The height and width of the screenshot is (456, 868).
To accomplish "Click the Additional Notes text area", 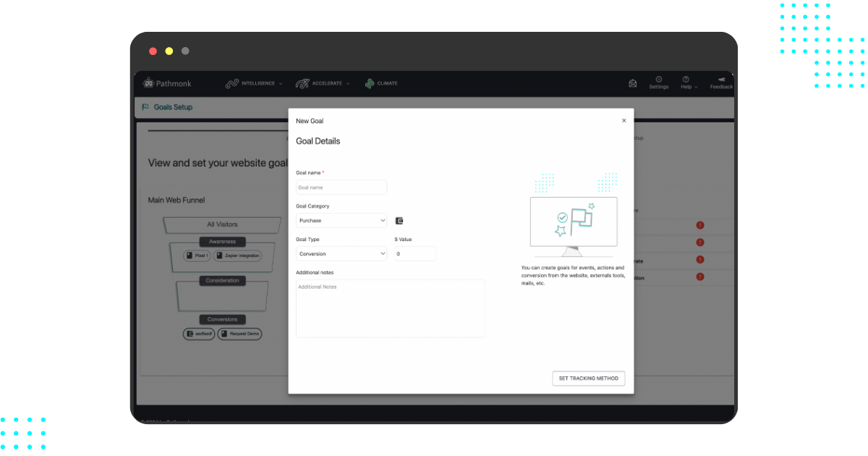I will point(390,308).
